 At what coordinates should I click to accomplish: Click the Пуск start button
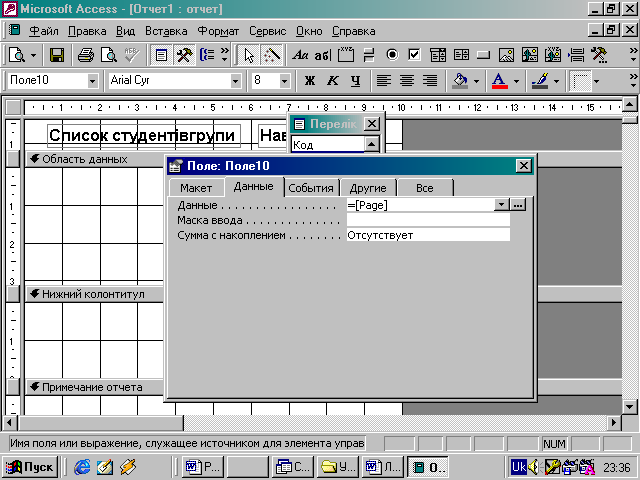[31, 467]
